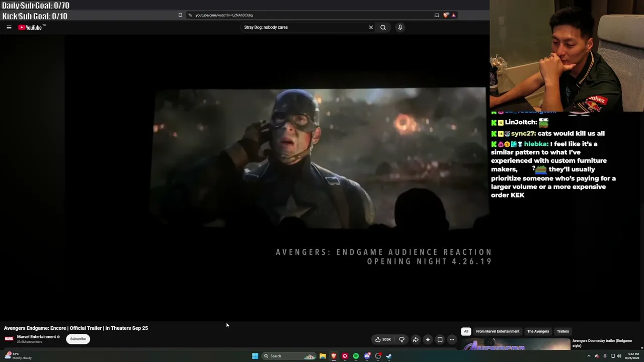Viewport: 644px width, 362px height.
Task: Open the weather widget showing Mostly cloudy
Action: coord(18,356)
